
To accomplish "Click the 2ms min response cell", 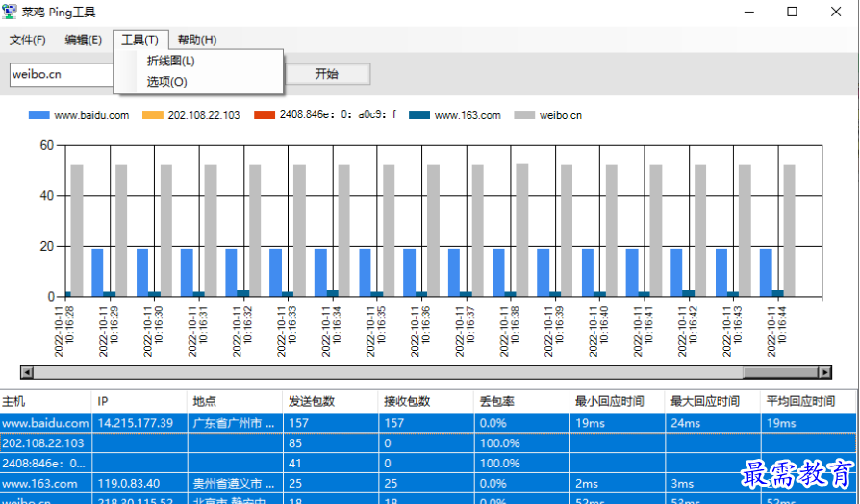I will tap(617, 484).
